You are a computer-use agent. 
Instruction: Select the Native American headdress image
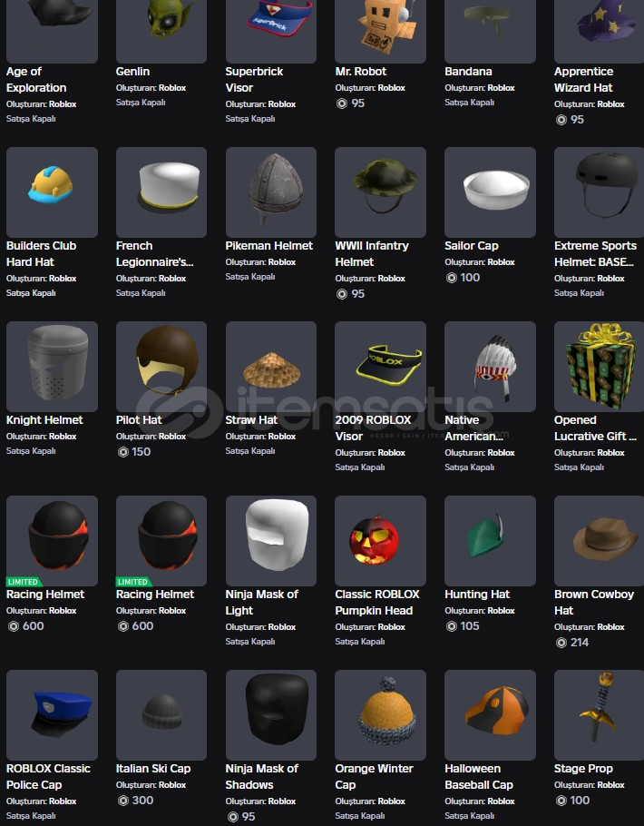point(490,367)
